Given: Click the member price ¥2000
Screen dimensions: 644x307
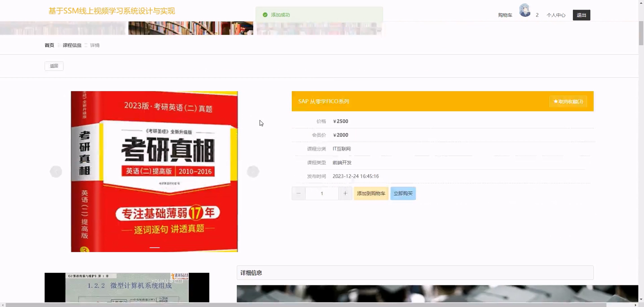Looking at the screenshot, I should tap(340, 135).
